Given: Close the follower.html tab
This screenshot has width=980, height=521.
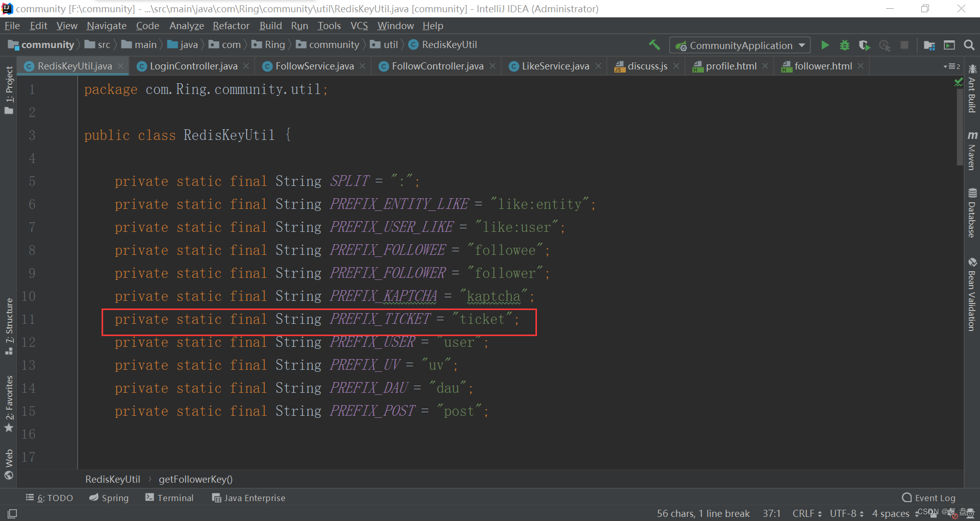Looking at the screenshot, I should (861, 66).
